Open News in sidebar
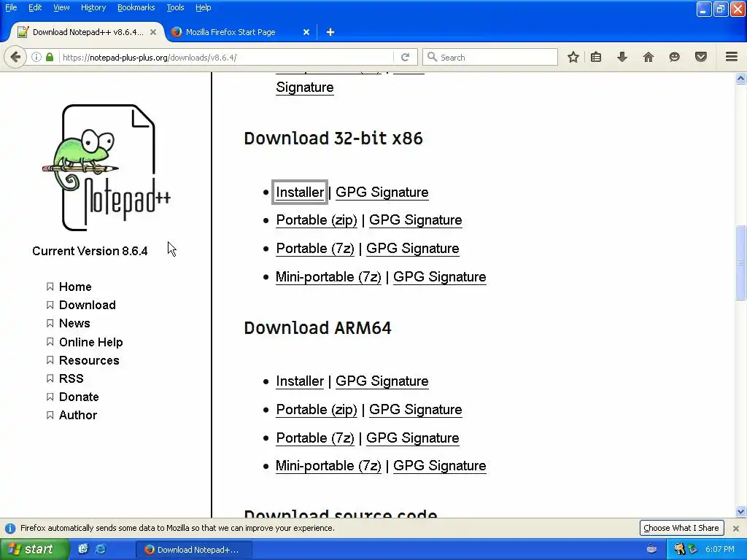The width and height of the screenshot is (747, 560). (x=74, y=323)
